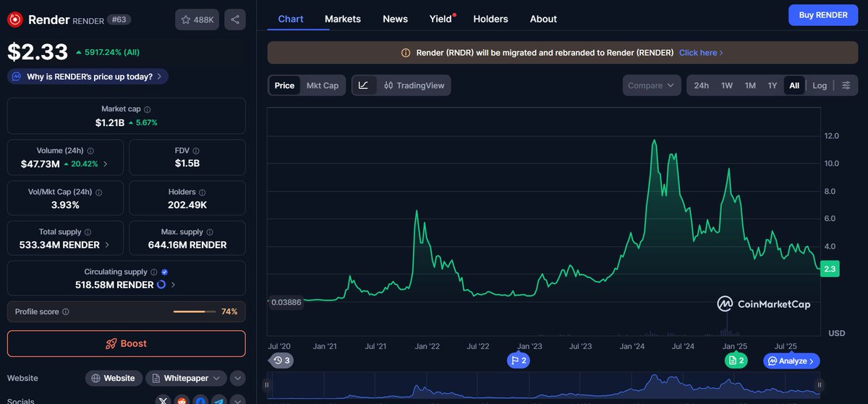Click Holders info icon

pyautogui.click(x=203, y=192)
